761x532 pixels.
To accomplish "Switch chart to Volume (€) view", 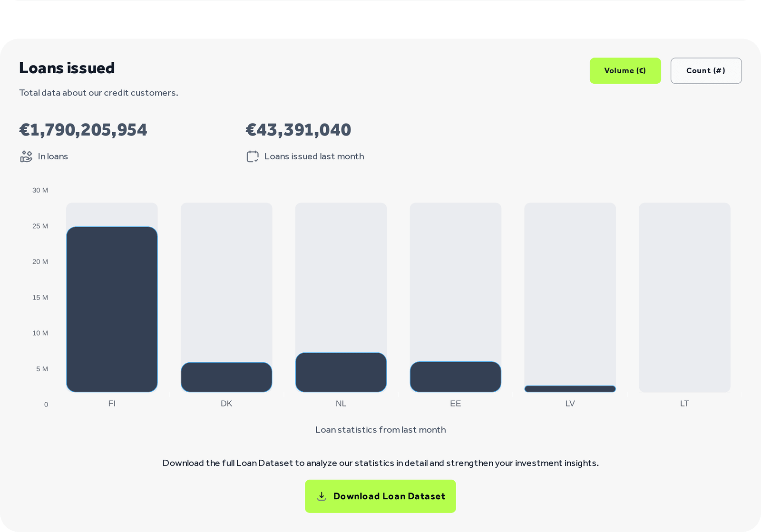I will tap(625, 71).
